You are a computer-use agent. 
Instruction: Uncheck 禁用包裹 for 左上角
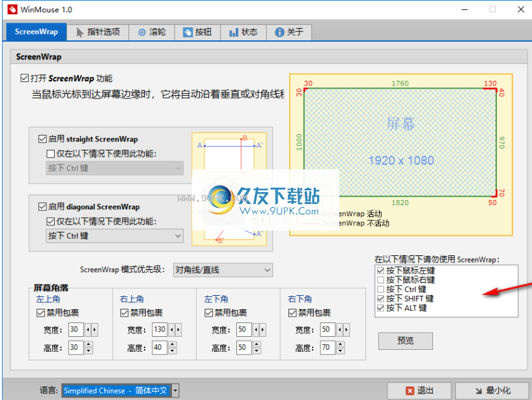coord(41,313)
